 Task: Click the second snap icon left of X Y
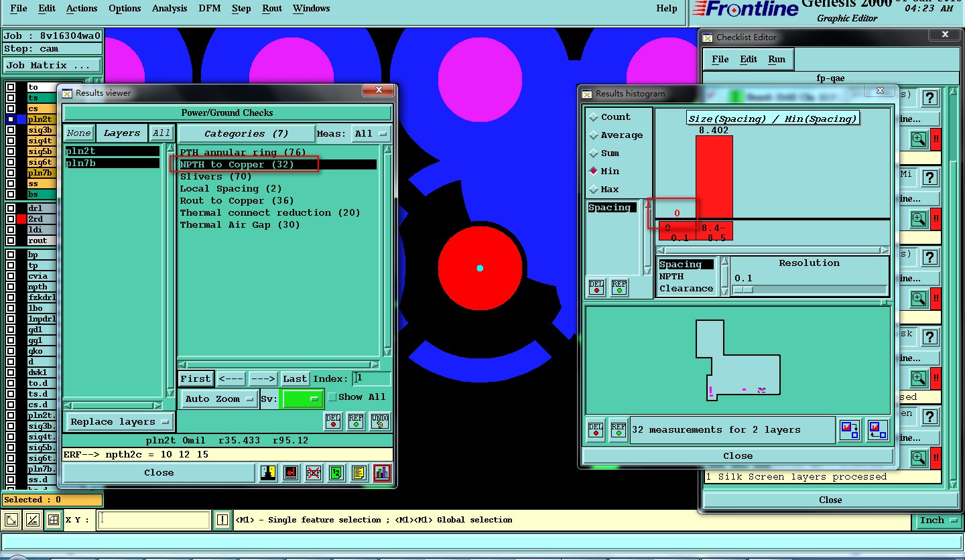tap(32, 520)
